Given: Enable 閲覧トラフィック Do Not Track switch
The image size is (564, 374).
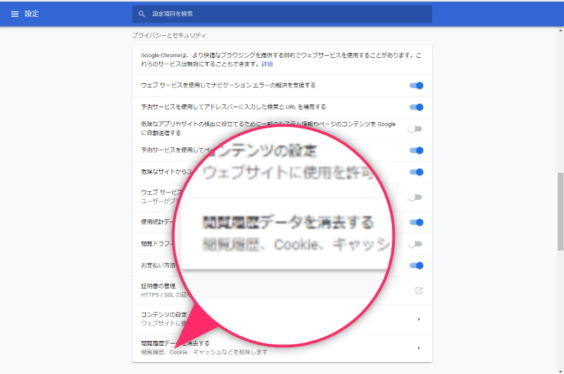Looking at the screenshot, I should (415, 244).
